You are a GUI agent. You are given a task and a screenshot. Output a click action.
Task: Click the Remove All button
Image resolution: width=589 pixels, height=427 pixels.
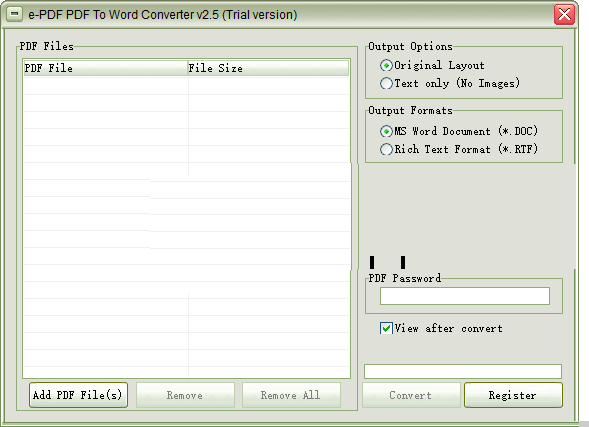[x=291, y=395]
